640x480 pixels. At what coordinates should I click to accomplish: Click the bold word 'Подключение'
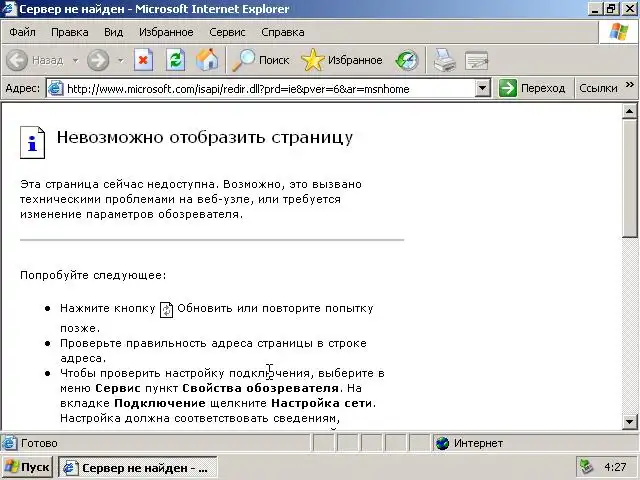(x=160, y=403)
